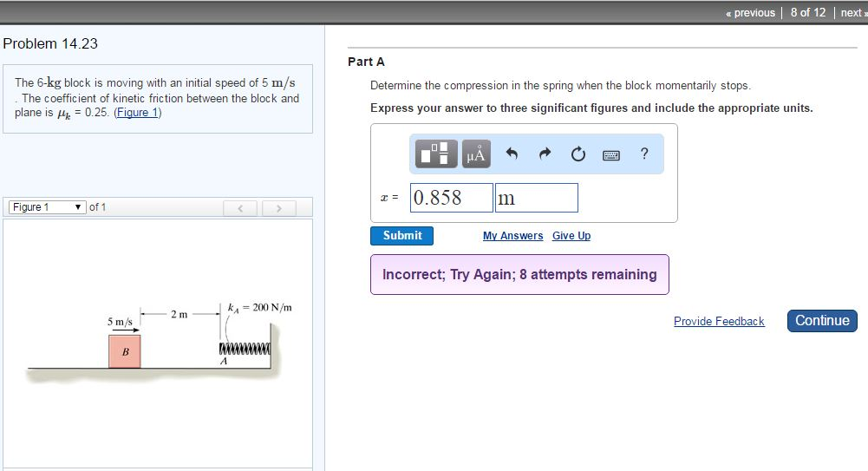Screen dimensions: 868x471
Task: Open the µÅ symbols and units palette
Action: pyautogui.click(x=477, y=154)
